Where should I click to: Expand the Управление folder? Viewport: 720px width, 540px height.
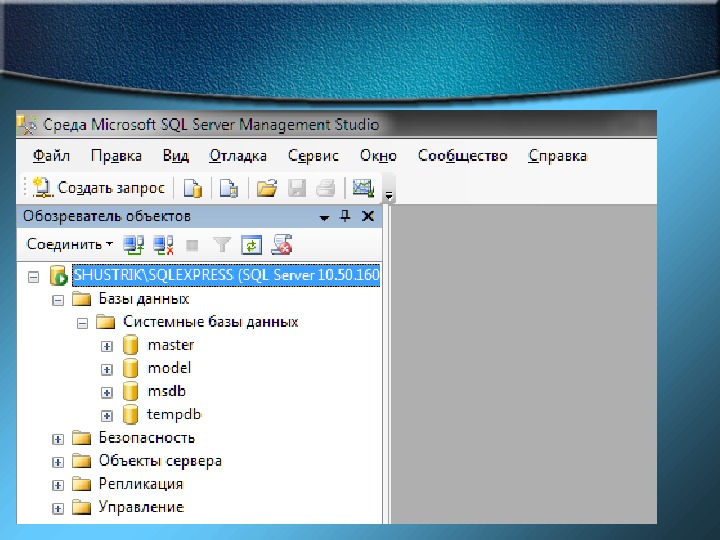[x=58, y=509]
